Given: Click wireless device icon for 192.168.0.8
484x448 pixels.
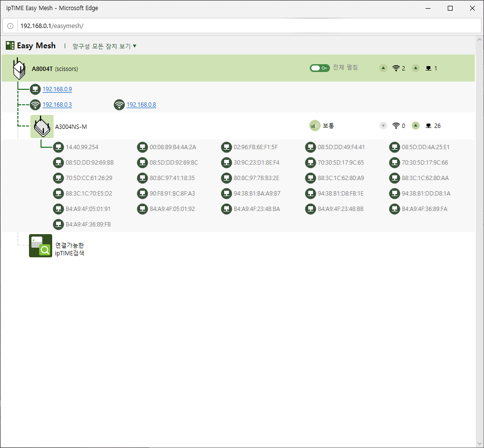Looking at the screenshot, I should (x=119, y=105).
